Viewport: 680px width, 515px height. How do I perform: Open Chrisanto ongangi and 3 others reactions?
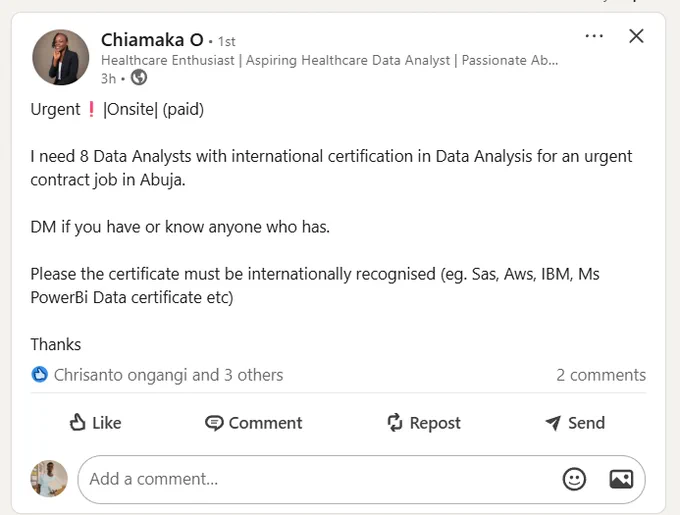coord(168,375)
